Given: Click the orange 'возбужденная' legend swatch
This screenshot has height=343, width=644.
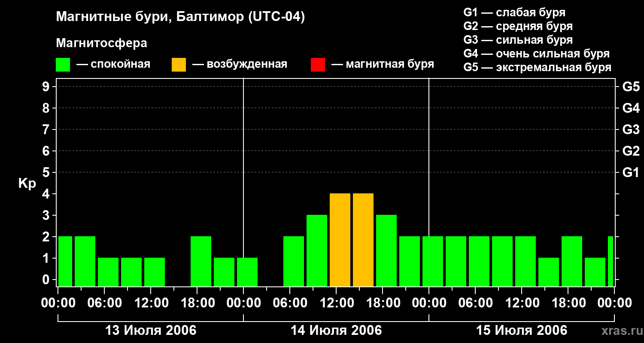Looking at the screenshot, I should click(x=179, y=65).
